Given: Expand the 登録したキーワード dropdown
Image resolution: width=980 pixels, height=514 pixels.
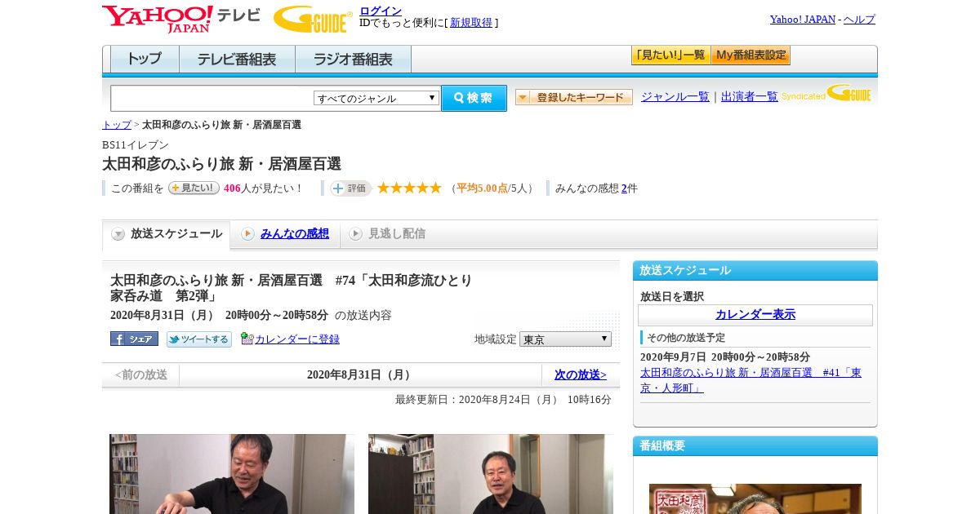Looking at the screenshot, I should click(573, 97).
